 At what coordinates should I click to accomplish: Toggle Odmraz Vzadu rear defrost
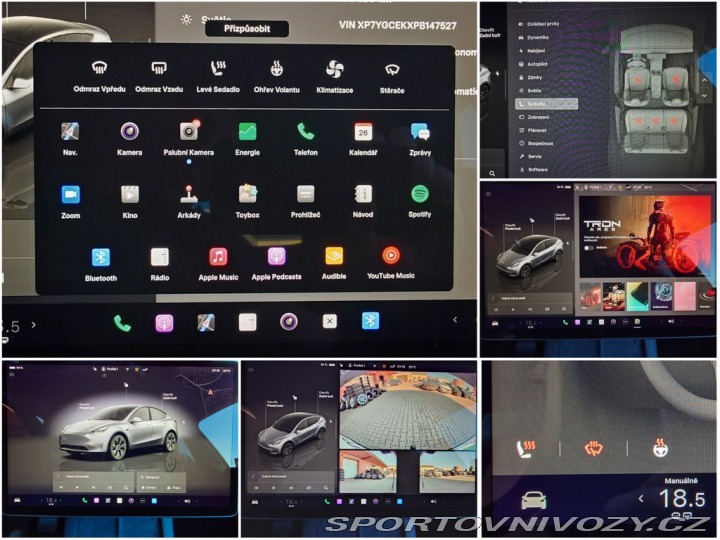pos(159,68)
